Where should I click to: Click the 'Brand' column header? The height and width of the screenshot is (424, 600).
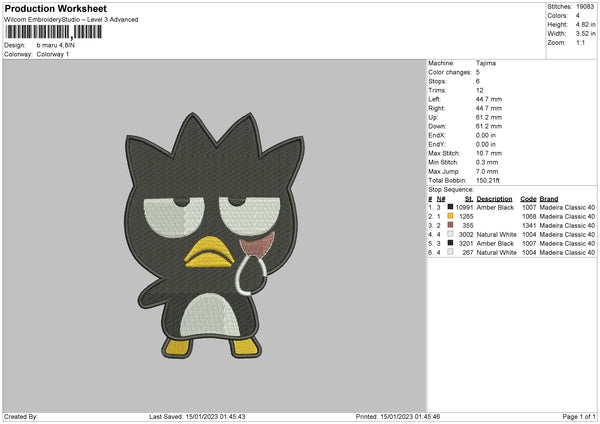tap(549, 199)
